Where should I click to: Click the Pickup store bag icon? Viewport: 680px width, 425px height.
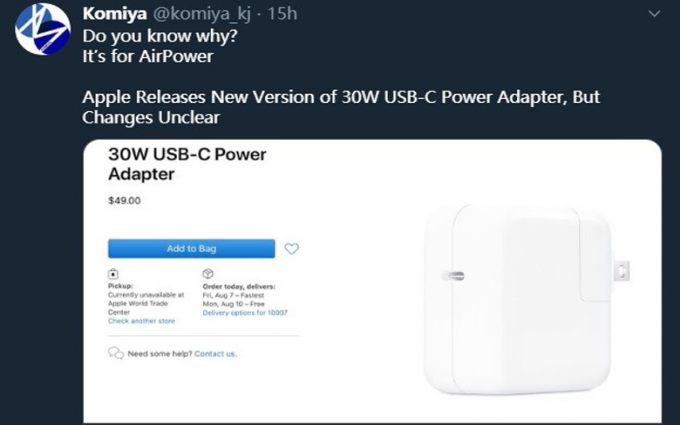(113, 274)
